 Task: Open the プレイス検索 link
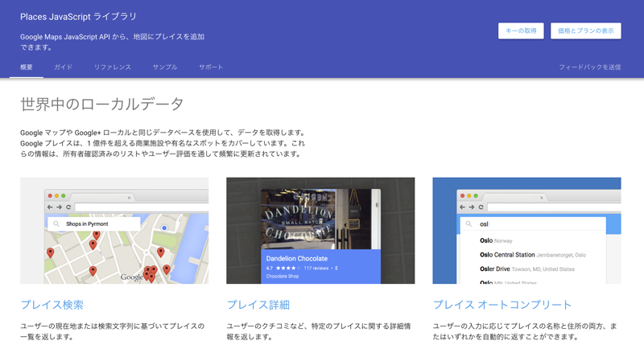coord(52,305)
